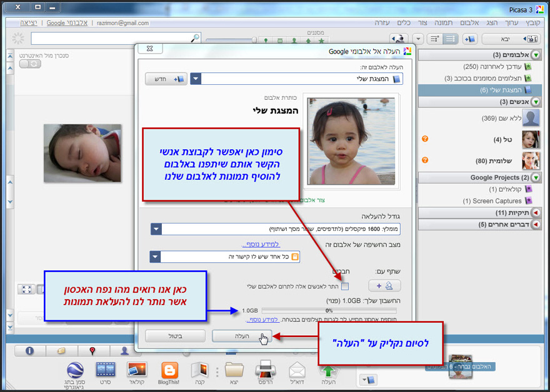Collapse the אלבומים (3) section
The height and width of the screenshot is (392, 550).
tap(536, 55)
